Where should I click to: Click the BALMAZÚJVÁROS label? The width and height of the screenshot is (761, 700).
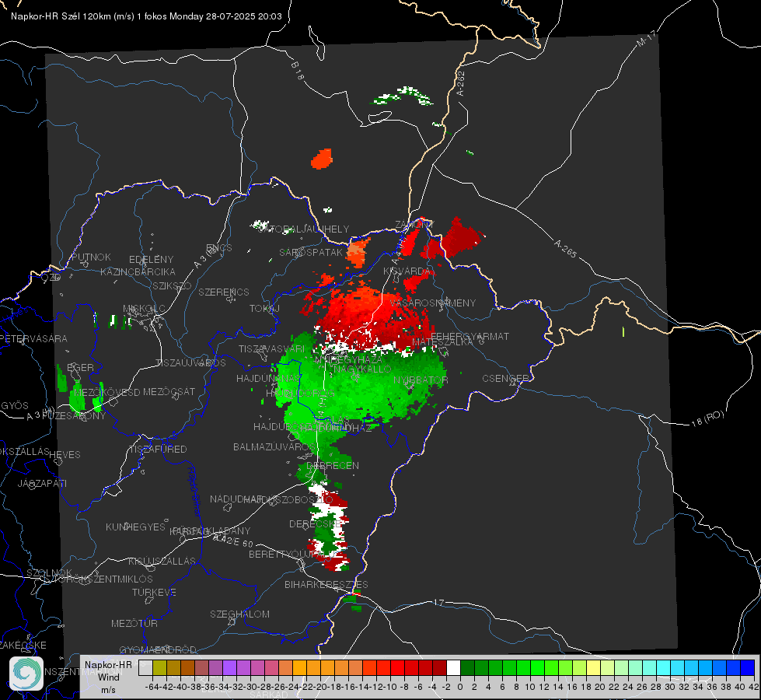(x=274, y=446)
